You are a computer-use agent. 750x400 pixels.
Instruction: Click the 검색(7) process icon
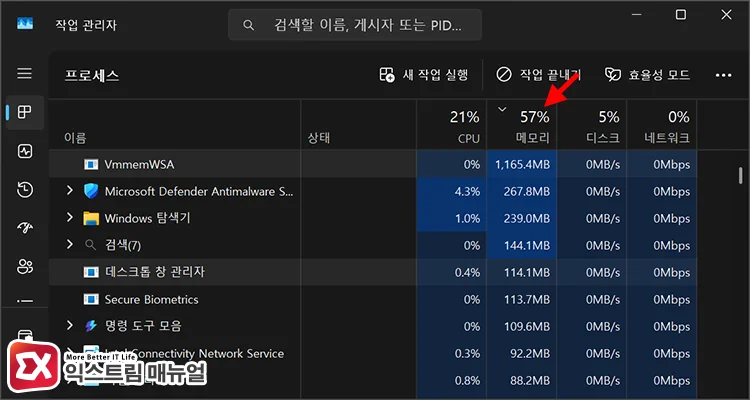pyautogui.click(x=90, y=245)
